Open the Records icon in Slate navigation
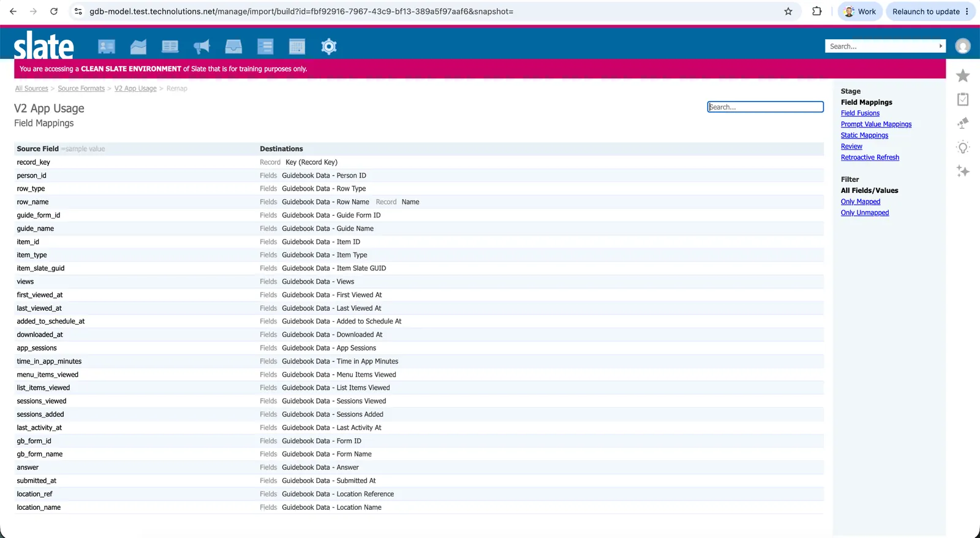This screenshot has width=980, height=538. click(x=107, y=47)
